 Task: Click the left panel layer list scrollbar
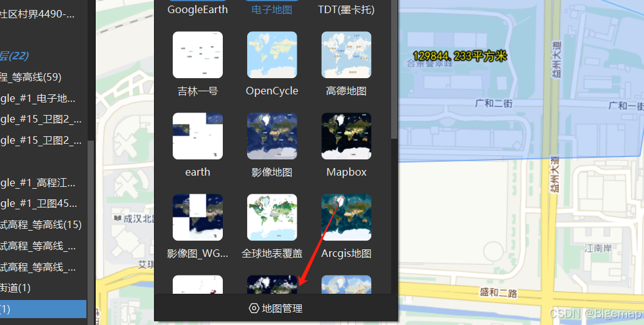coord(91,232)
